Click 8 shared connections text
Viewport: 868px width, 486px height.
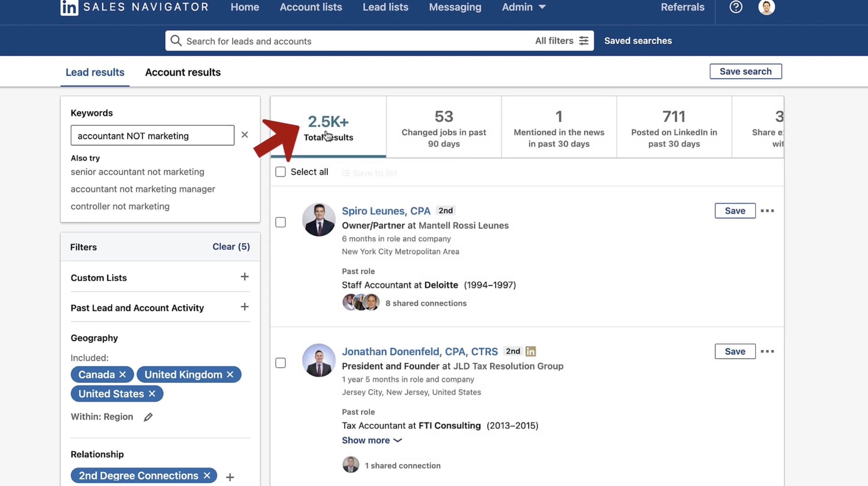(x=426, y=303)
